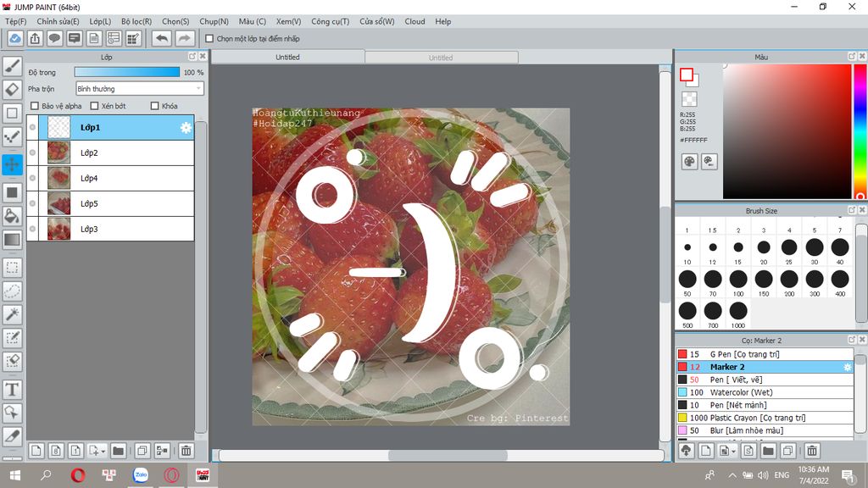Select the Text tool
Viewport: 868px width, 488px height.
[12, 390]
